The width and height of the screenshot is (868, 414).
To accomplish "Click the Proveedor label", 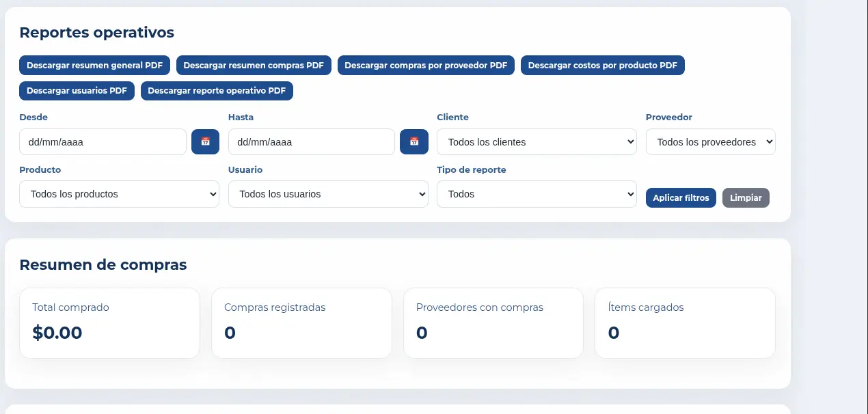I will [x=669, y=118].
